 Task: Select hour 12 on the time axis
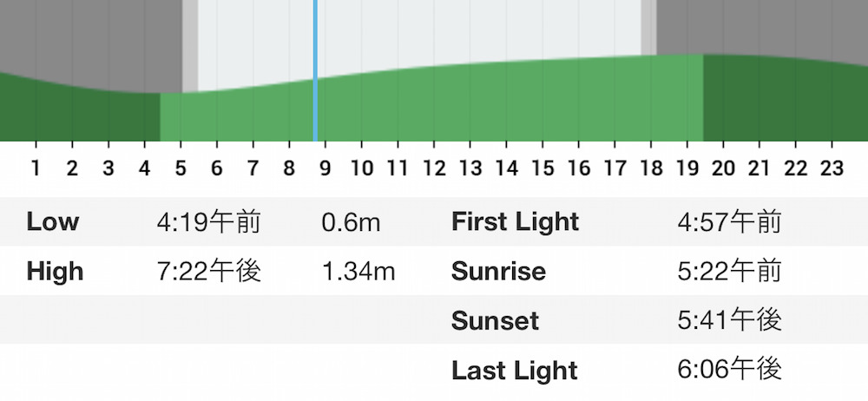click(x=433, y=168)
